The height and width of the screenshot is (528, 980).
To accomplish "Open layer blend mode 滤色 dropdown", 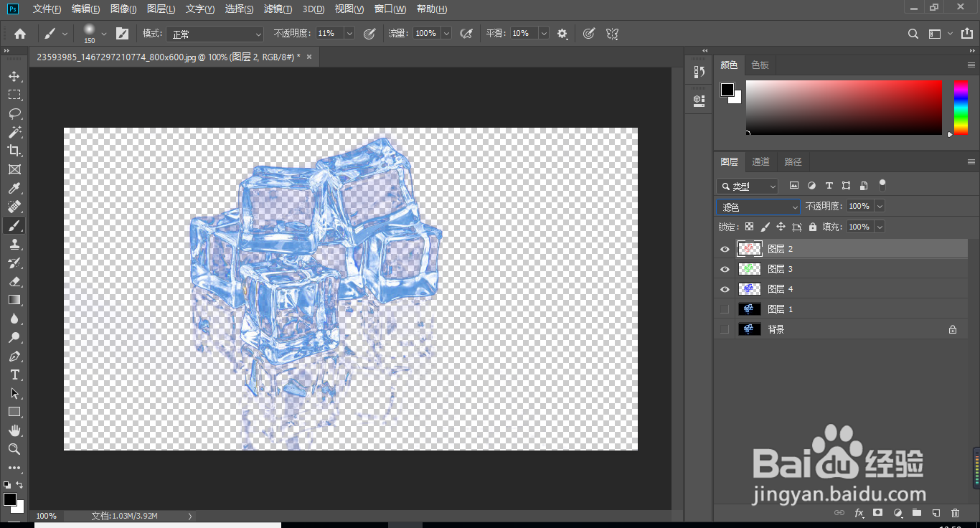I will pyautogui.click(x=758, y=207).
